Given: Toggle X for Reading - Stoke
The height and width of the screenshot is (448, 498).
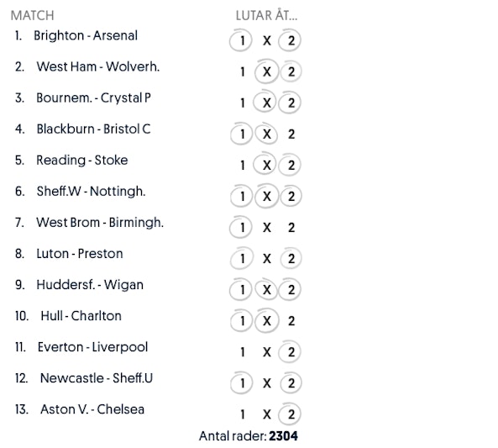Looking at the screenshot, I should [x=265, y=165].
